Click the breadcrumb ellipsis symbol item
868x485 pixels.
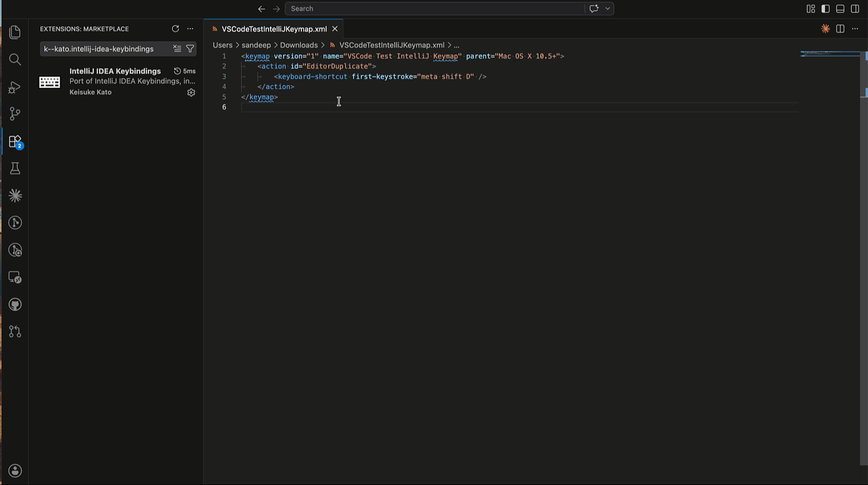(x=456, y=45)
